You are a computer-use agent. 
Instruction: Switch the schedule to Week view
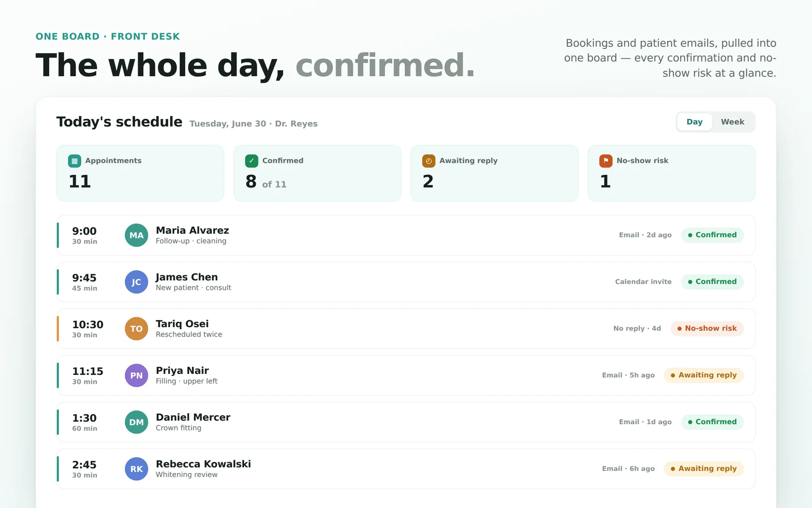tap(732, 122)
